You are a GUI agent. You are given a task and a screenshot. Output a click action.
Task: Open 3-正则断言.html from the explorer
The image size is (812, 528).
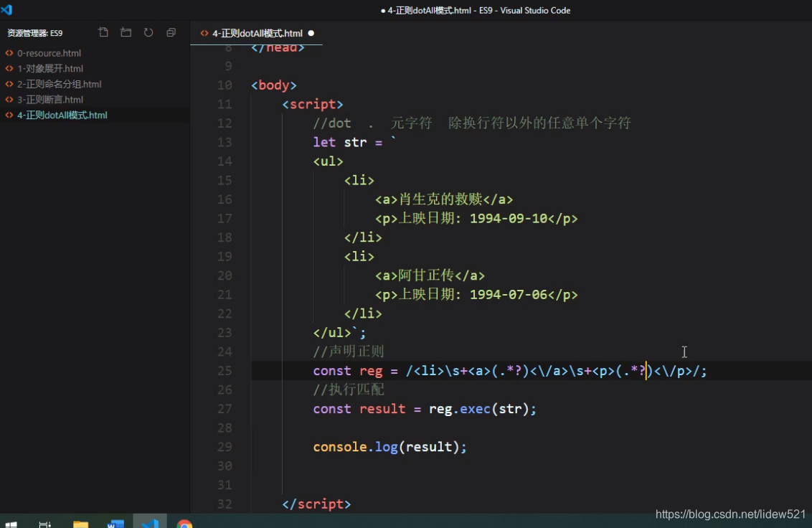50,100
